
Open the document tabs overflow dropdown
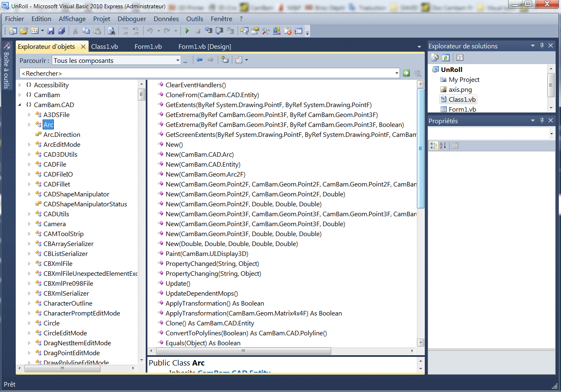[x=419, y=47]
